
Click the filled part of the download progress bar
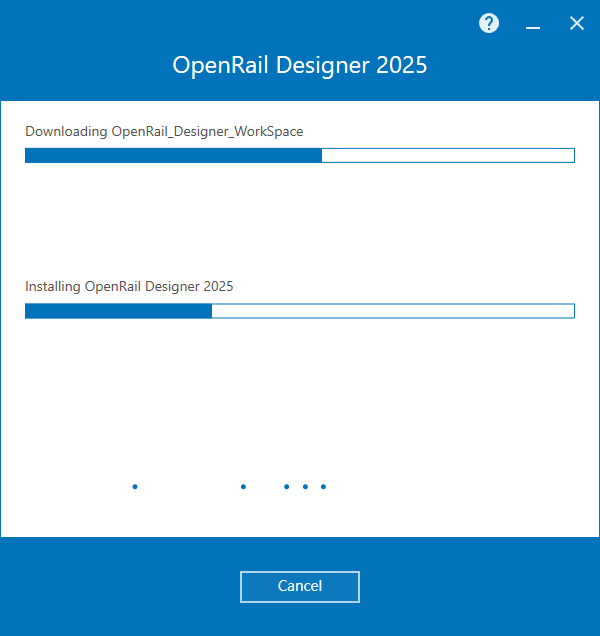[x=173, y=155]
